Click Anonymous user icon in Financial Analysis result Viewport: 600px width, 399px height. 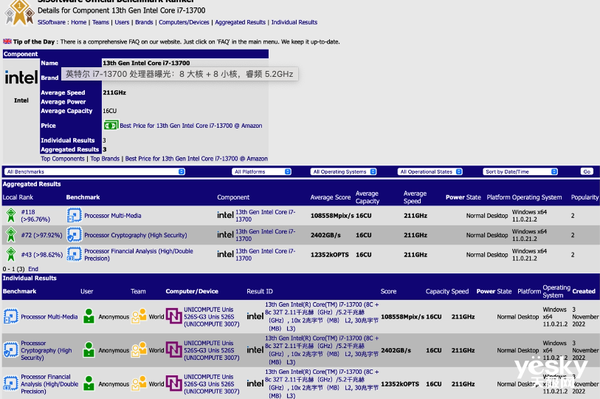coord(89,384)
